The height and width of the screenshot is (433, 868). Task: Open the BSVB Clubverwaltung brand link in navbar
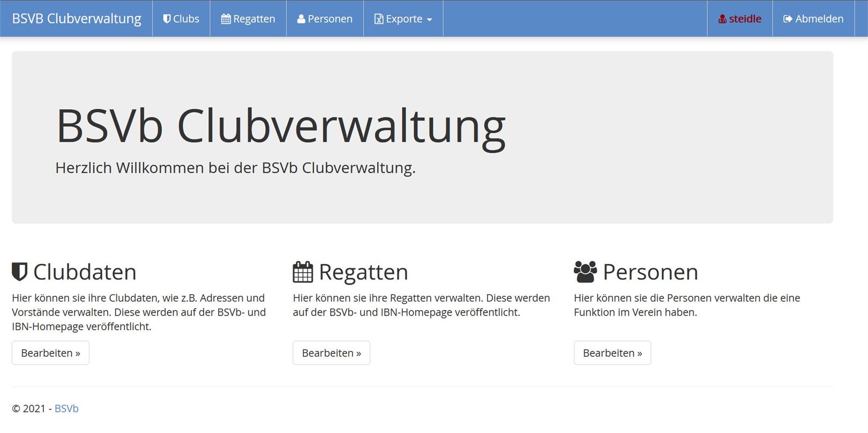pyautogui.click(x=77, y=18)
